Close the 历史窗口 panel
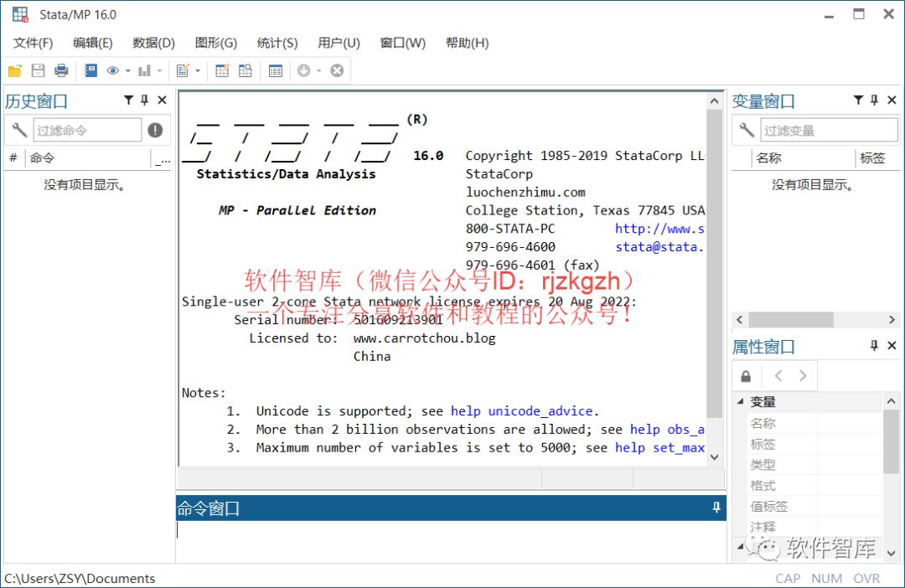905x588 pixels. click(163, 101)
